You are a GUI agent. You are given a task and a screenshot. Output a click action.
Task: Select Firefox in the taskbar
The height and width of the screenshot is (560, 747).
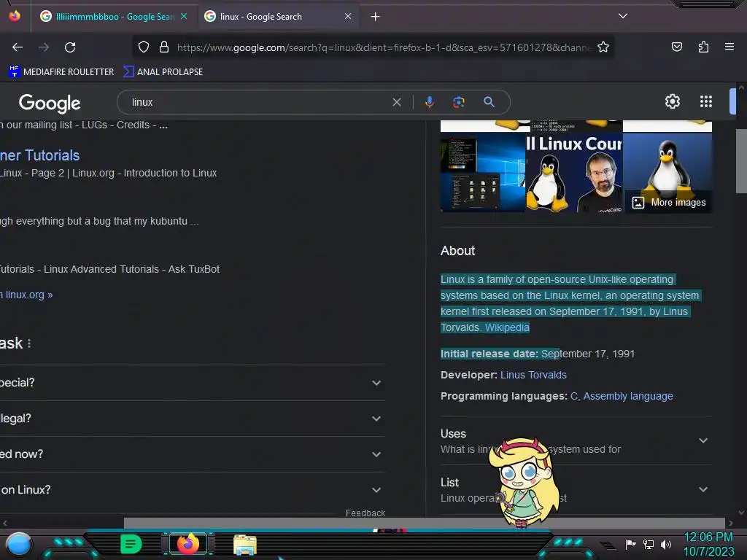tap(188, 544)
